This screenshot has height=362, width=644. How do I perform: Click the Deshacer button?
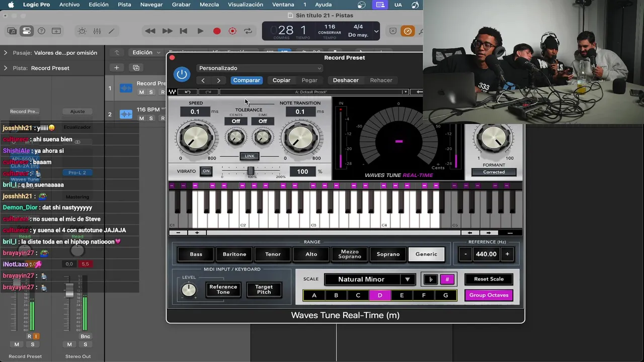346,80
